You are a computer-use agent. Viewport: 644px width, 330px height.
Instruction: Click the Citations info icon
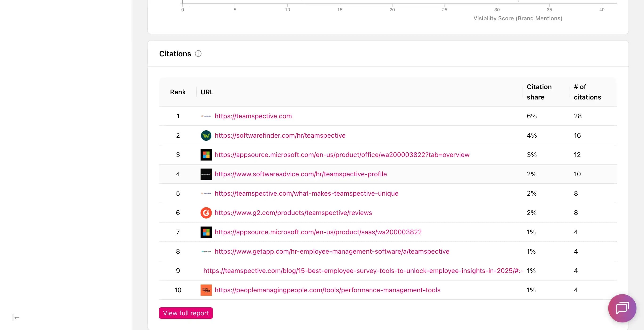coord(198,54)
